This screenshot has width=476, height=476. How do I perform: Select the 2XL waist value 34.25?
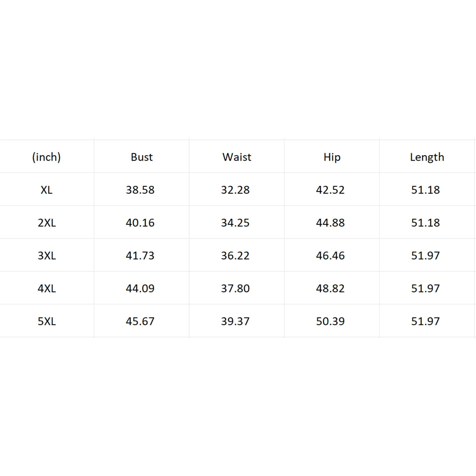(x=235, y=223)
